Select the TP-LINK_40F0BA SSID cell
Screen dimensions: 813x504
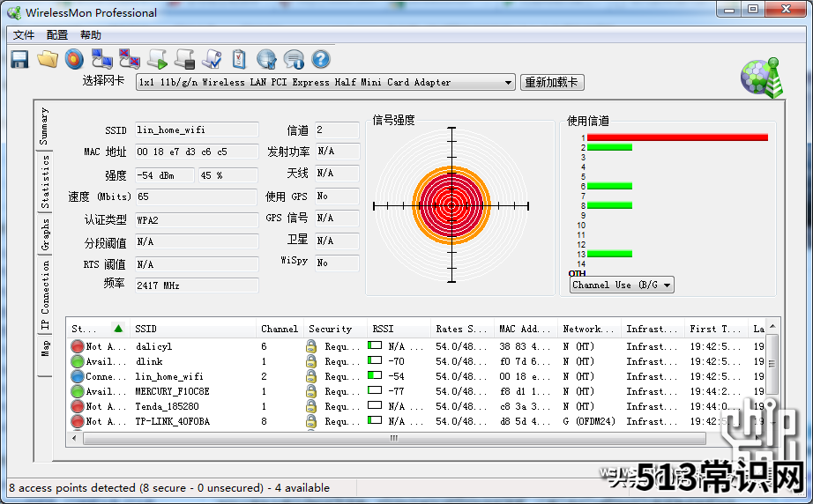click(x=172, y=422)
